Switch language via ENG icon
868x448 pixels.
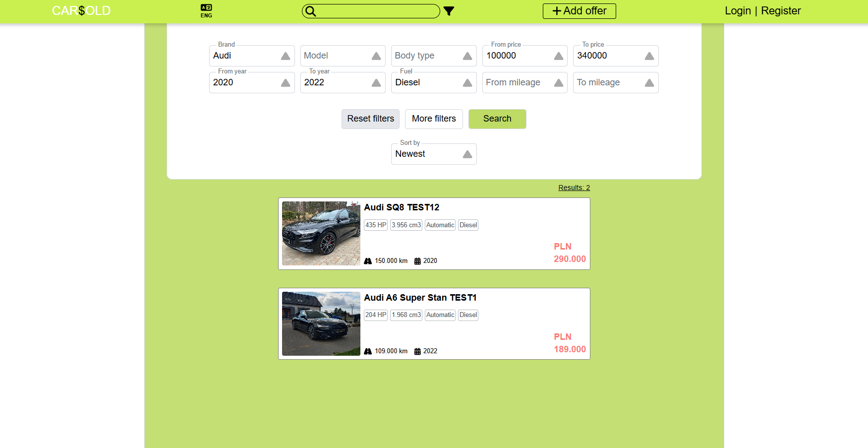[x=206, y=11]
